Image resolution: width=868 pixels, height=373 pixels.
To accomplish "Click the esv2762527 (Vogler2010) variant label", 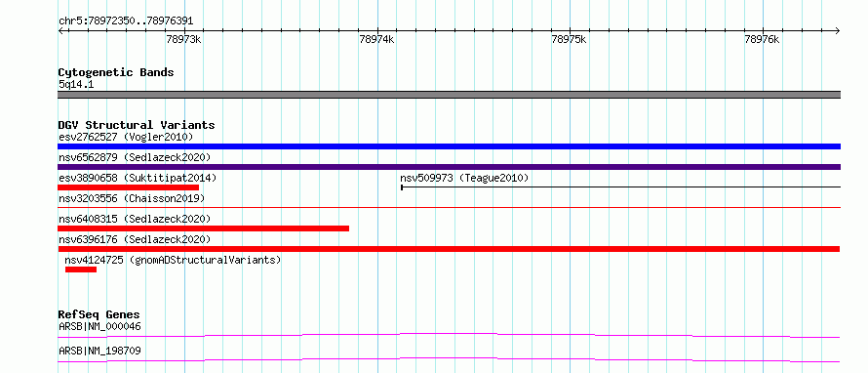I will coord(126,137).
